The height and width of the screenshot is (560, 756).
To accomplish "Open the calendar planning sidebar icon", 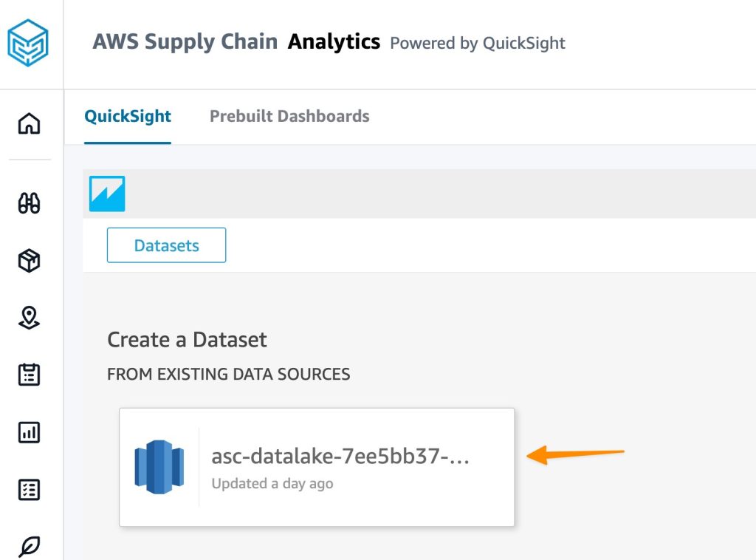I will (29, 375).
